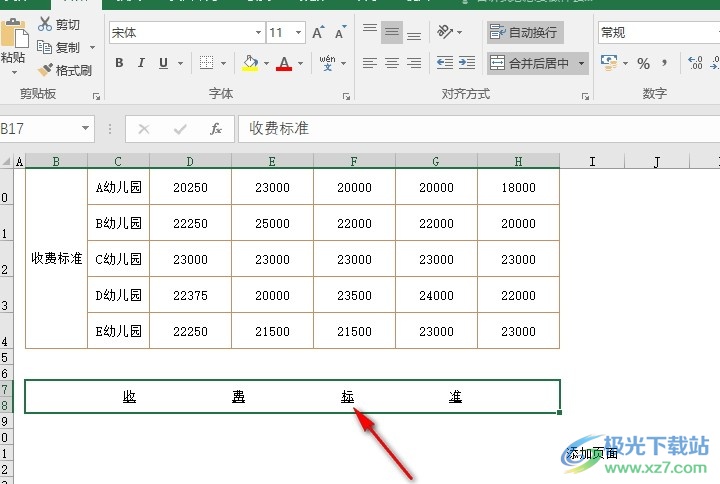Click cell containing 18000
This screenshot has width=720, height=484.
(518, 187)
